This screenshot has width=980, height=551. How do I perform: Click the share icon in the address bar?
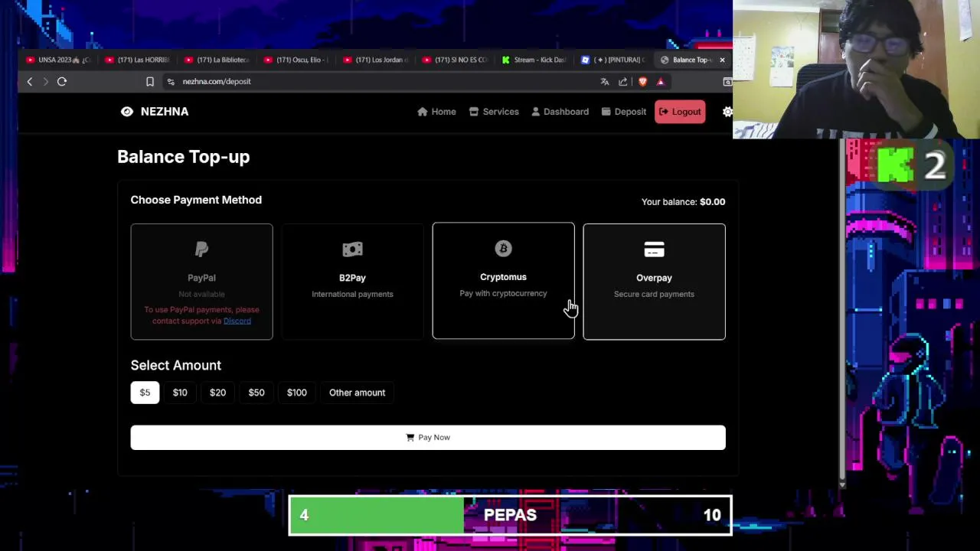[x=623, y=82]
